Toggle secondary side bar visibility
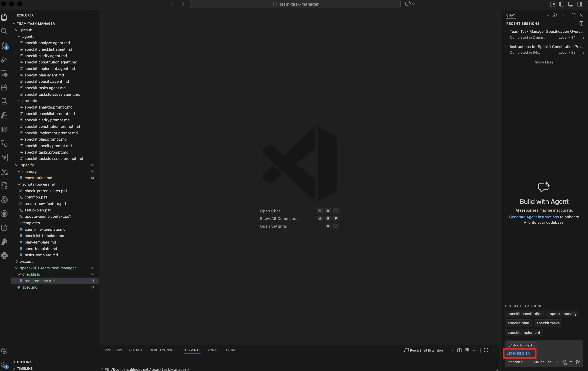Viewport: 588px width, 371px height. [x=580, y=4]
